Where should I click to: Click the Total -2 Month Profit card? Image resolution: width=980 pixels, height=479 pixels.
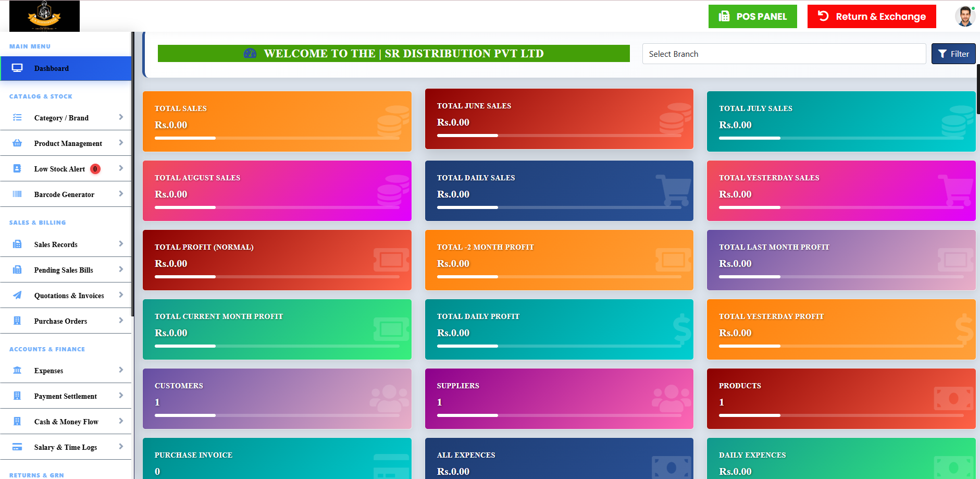(x=559, y=260)
